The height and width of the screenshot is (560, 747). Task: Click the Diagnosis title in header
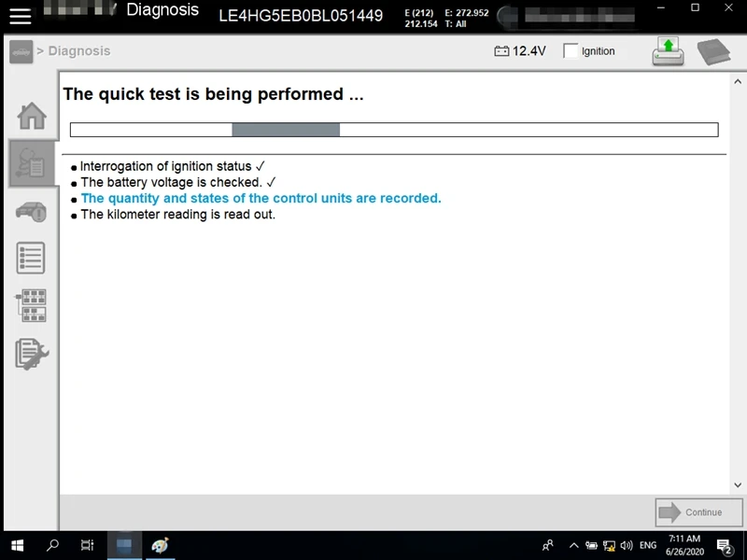(162, 10)
